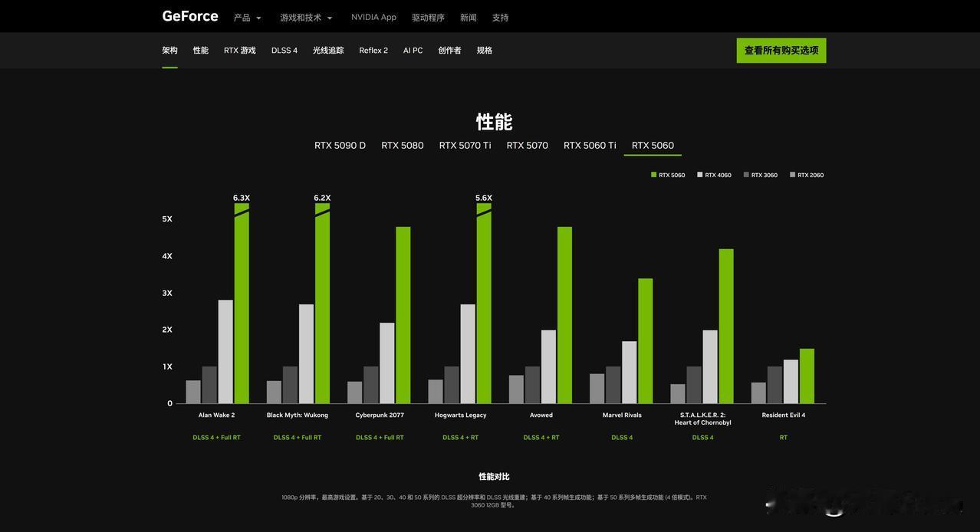This screenshot has height=532, width=980.
Task: Click the green Alan Wake 2 6.3X bar
Action: 242,304
